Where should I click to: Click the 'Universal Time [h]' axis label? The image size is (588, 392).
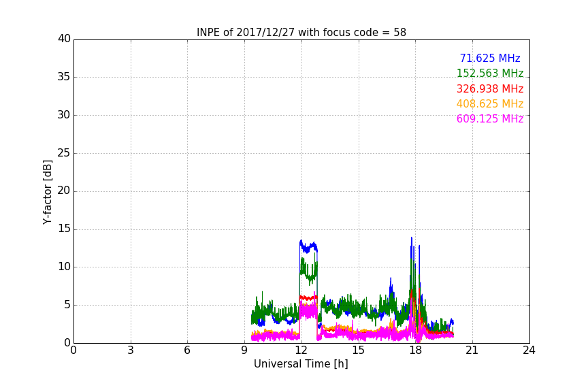pyautogui.click(x=301, y=364)
